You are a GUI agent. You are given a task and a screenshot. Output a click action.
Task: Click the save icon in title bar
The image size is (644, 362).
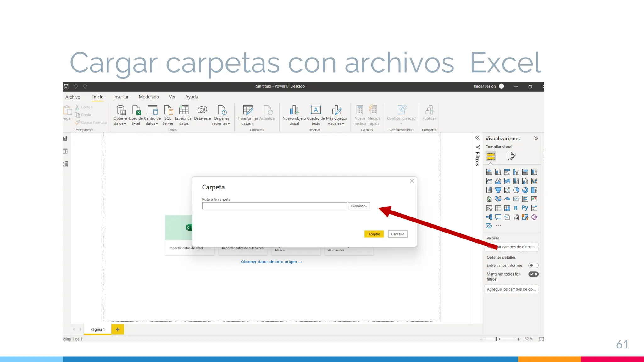click(x=66, y=86)
